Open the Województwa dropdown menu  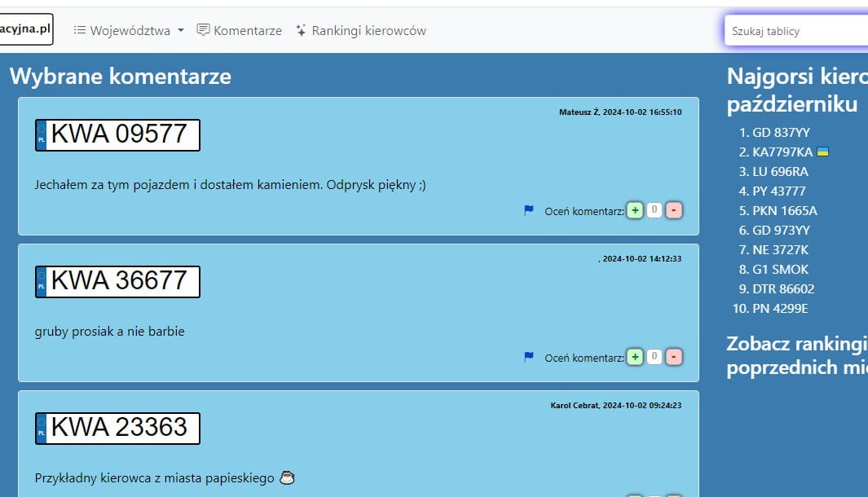[130, 30]
